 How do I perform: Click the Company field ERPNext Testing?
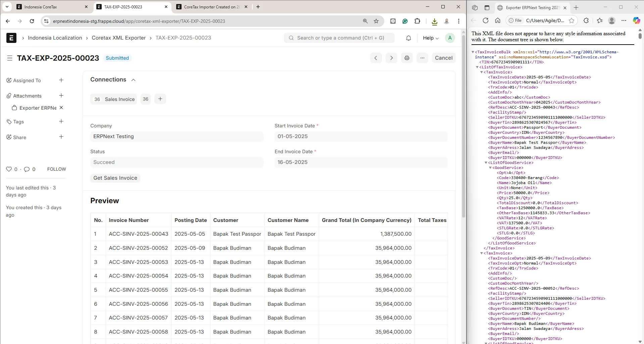pyautogui.click(x=177, y=136)
